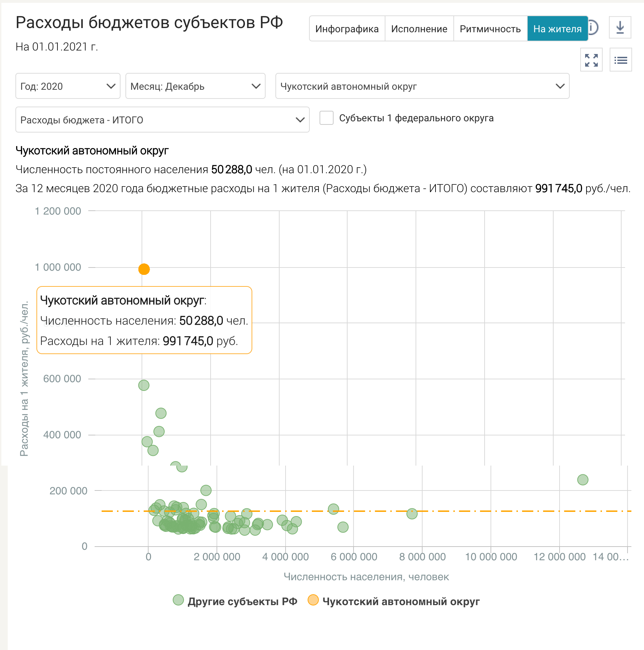Viewport: 644px width, 650px height.
Task: Open the Год: 2020 dropdown
Action: click(x=68, y=86)
